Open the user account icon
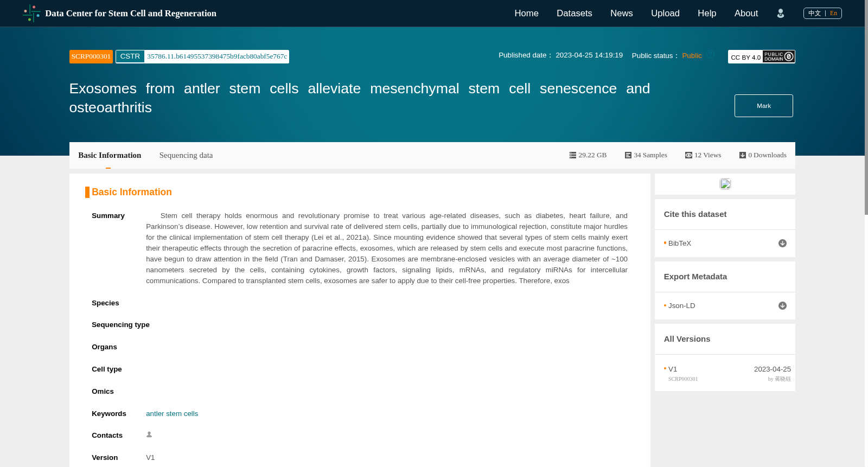This screenshot has width=868, height=467. (781, 14)
